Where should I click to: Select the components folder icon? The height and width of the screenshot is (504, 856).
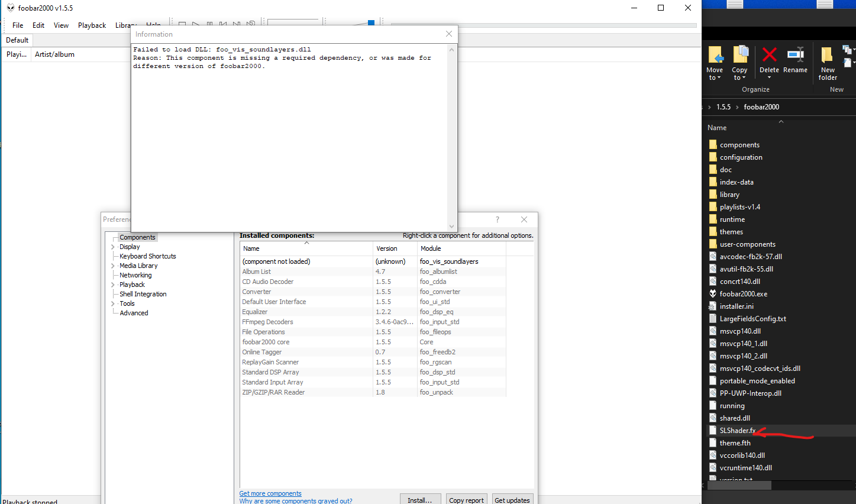[713, 145]
